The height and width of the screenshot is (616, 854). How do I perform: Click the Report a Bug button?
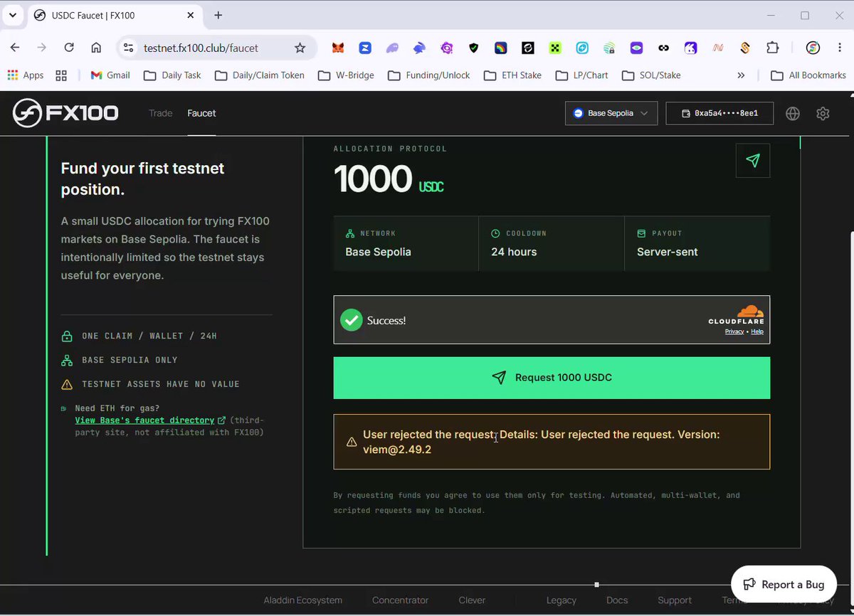(784, 585)
